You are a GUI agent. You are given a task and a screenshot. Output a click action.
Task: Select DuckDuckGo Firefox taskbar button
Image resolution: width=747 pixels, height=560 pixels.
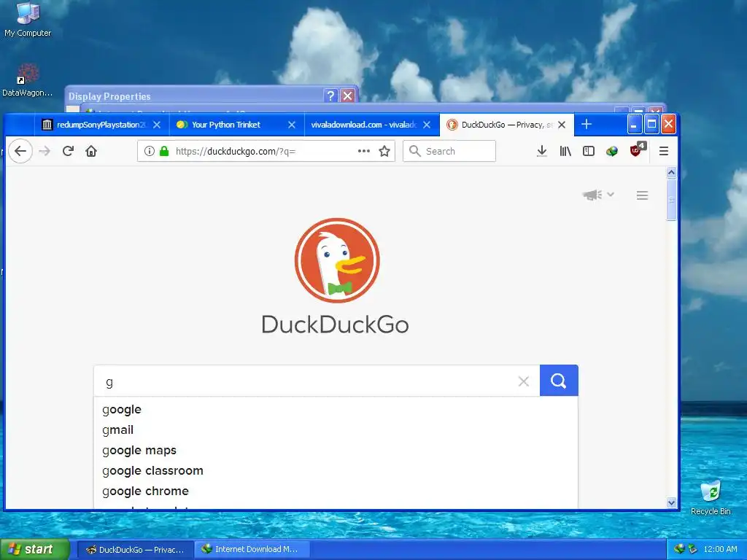pyautogui.click(x=135, y=550)
